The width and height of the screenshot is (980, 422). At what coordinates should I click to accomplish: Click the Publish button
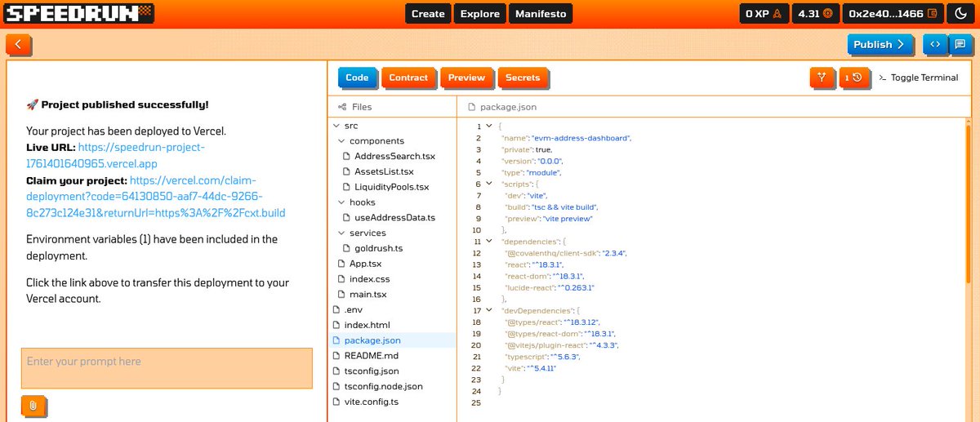click(x=880, y=44)
